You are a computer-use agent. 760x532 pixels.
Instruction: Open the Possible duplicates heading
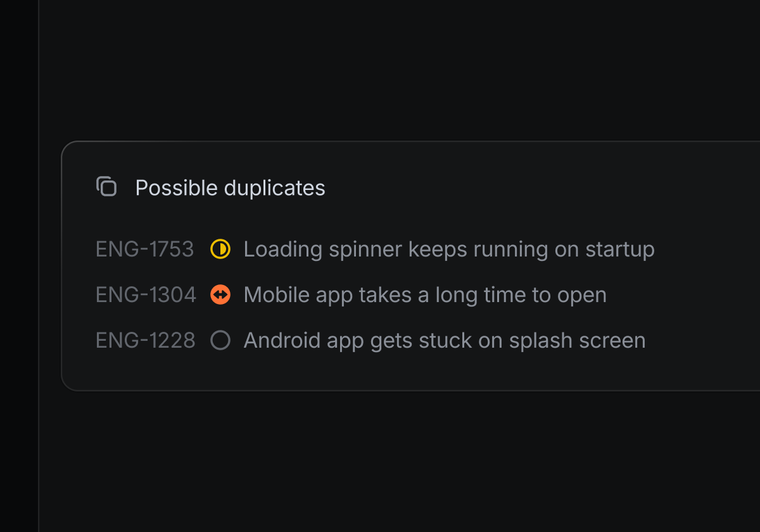point(230,188)
